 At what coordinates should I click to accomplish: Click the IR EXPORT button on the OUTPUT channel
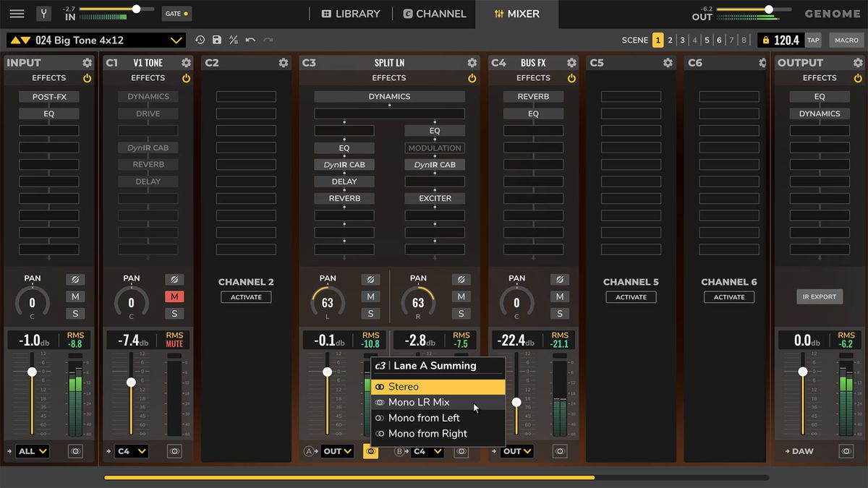[x=820, y=296]
